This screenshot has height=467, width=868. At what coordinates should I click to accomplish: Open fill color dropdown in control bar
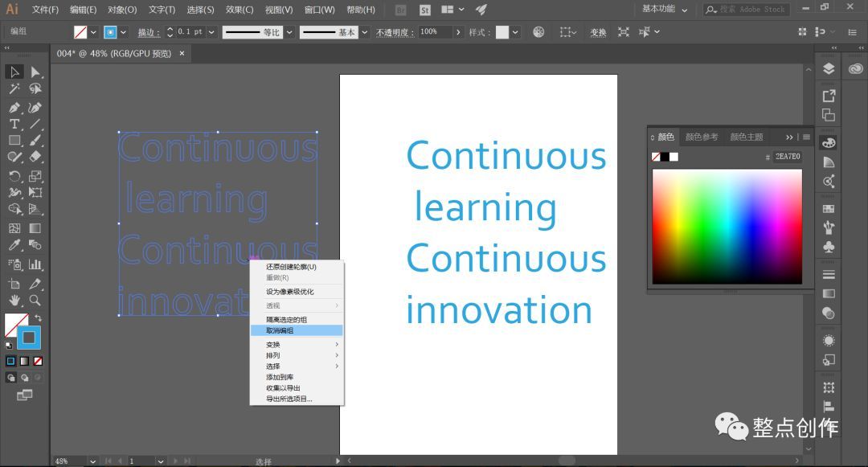click(x=93, y=32)
